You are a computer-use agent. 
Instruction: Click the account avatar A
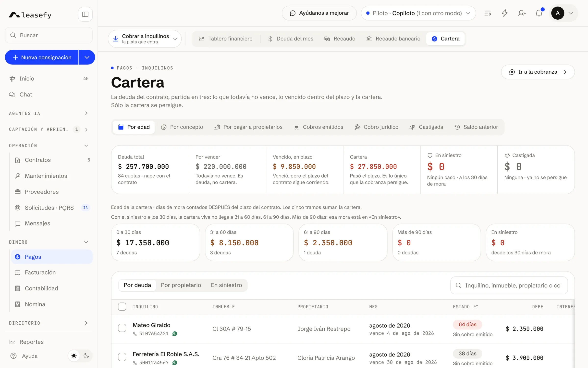coord(558,13)
